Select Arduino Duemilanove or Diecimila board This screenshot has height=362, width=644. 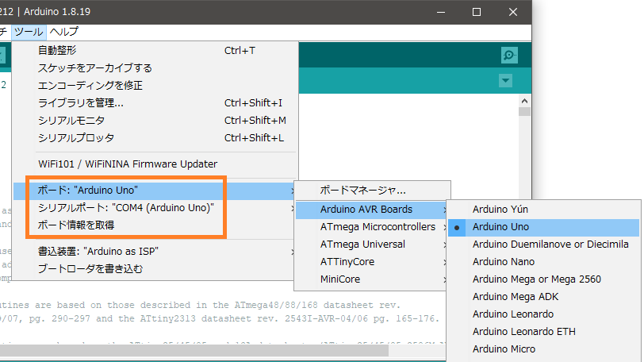pyautogui.click(x=544, y=245)
